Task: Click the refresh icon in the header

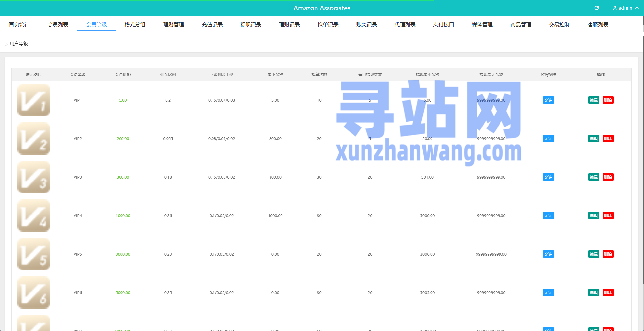Action: [x=596, y=8]
